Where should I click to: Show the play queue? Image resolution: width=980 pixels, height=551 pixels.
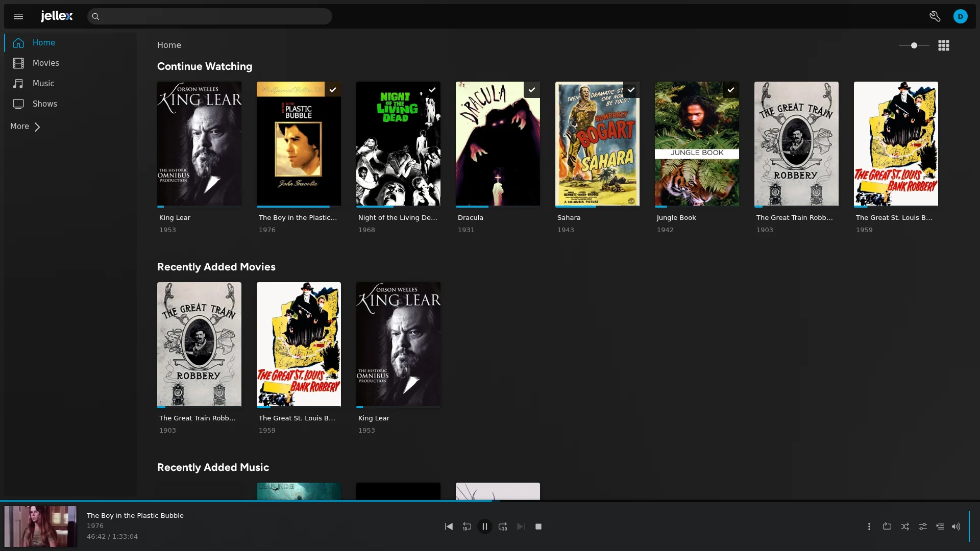tap(940, 527)
